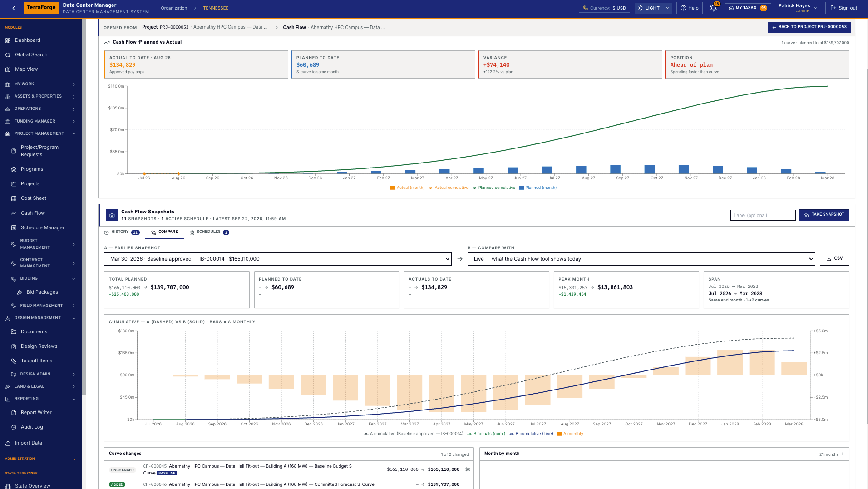Screen dimensions: 868x489
Task: Click the Import Data upload icon
Action: (8, 443)
